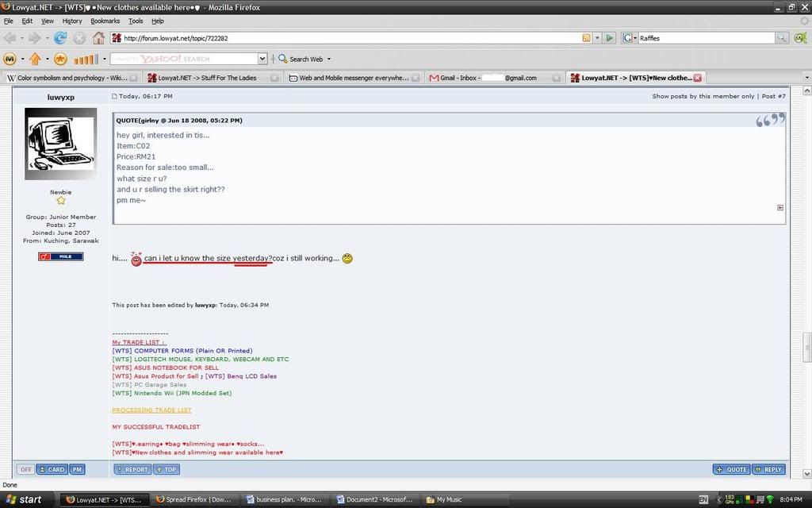
Task: Click the QUOTE button on the post
Action: pyautogui.click(x=731, y=469)
